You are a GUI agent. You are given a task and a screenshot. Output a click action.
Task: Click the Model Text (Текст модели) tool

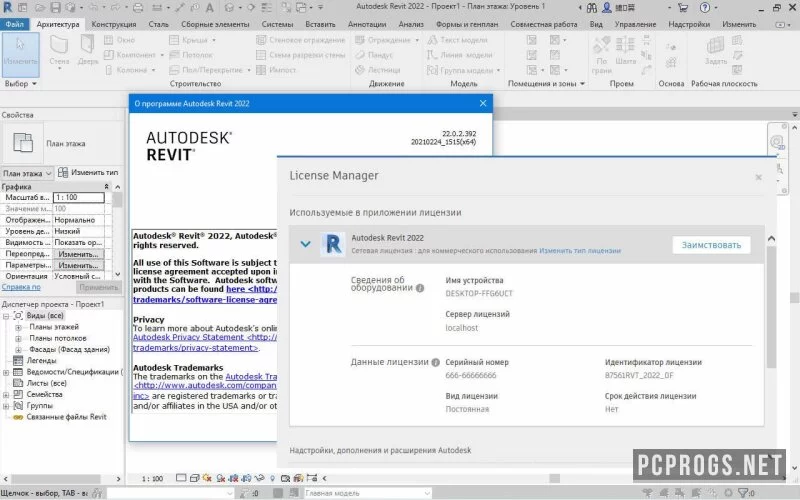pos(457,40)
